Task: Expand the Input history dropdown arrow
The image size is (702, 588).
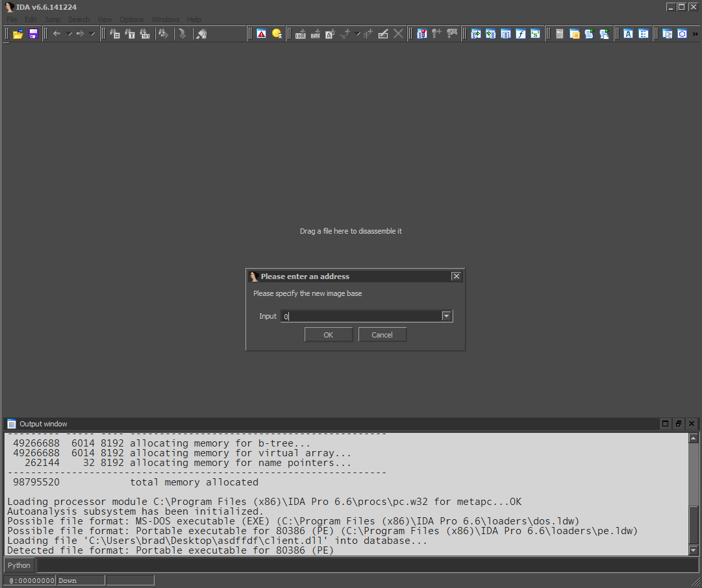Action: (446, 316)
